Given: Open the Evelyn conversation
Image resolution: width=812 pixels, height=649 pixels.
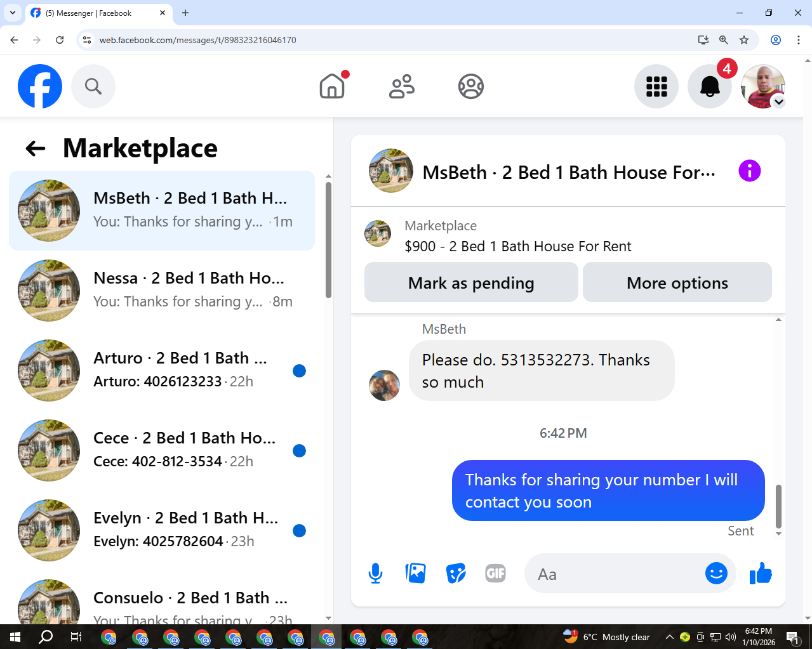Looking at the screenshot, I should 162,530.
